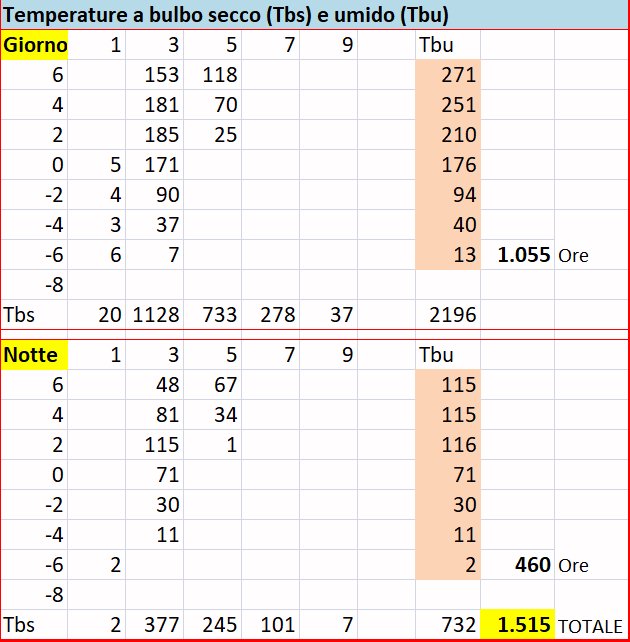Select the cell showing 245
This screenshot has height=642, width=630.
(x=216, y=625)
